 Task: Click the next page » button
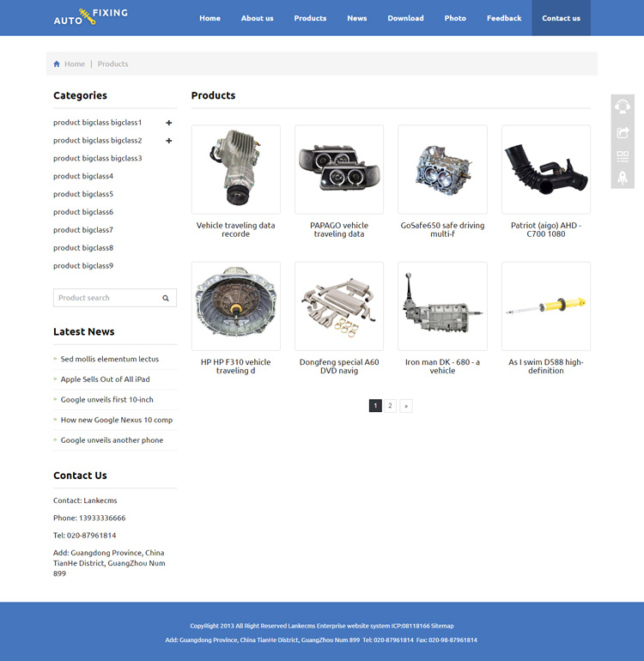coord(405,406)
